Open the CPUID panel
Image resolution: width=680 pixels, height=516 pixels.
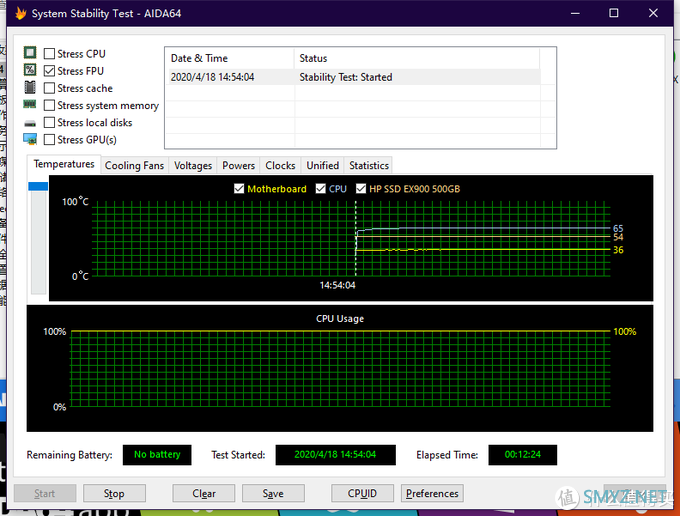pos(362,493)
